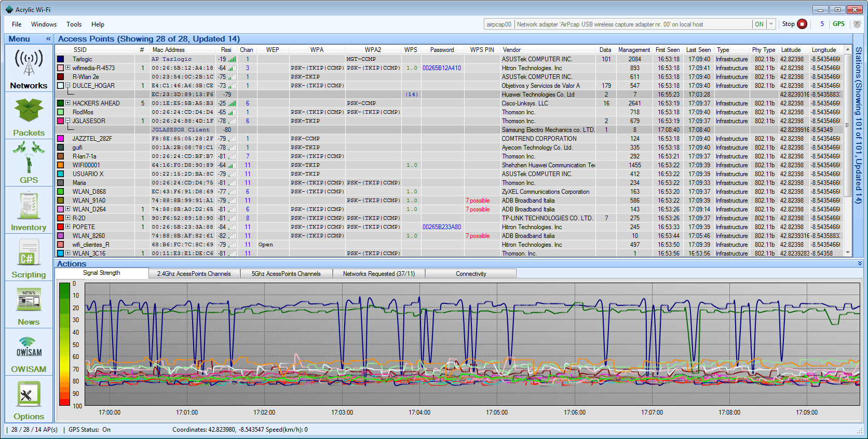Open the Scripting C# section

tap(29, 258)
